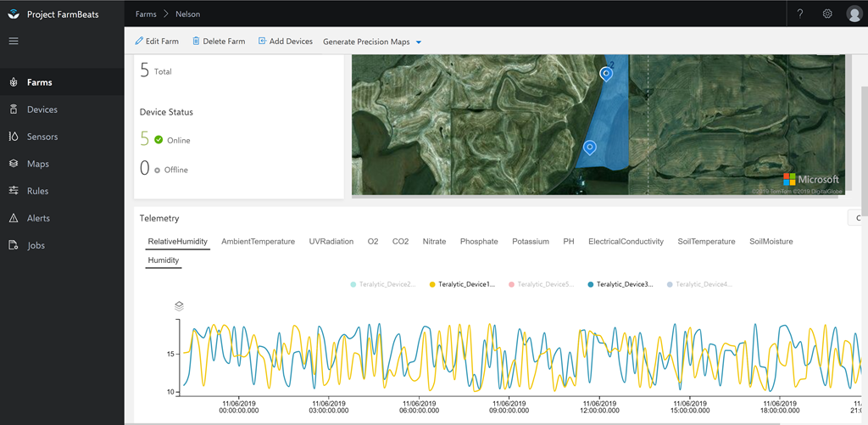The height and width of the screenshot is (425, 868).
Task: Select the CO2 telemetry tab
Action: point(400,242)
